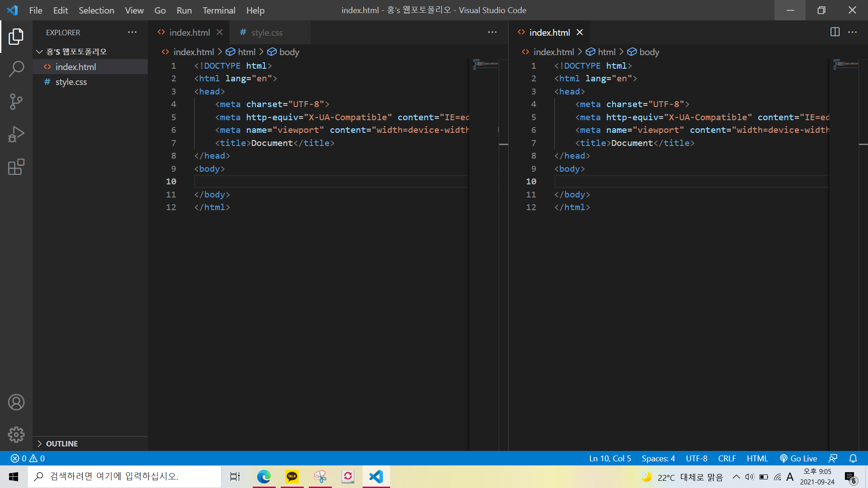868x488 pixels.
Task: Open the Extensions view
Action: click(16, 167)
